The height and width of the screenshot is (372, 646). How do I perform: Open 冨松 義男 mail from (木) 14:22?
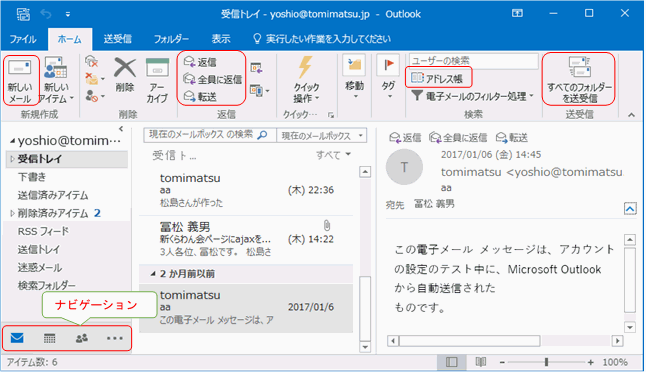coord(246,239)
